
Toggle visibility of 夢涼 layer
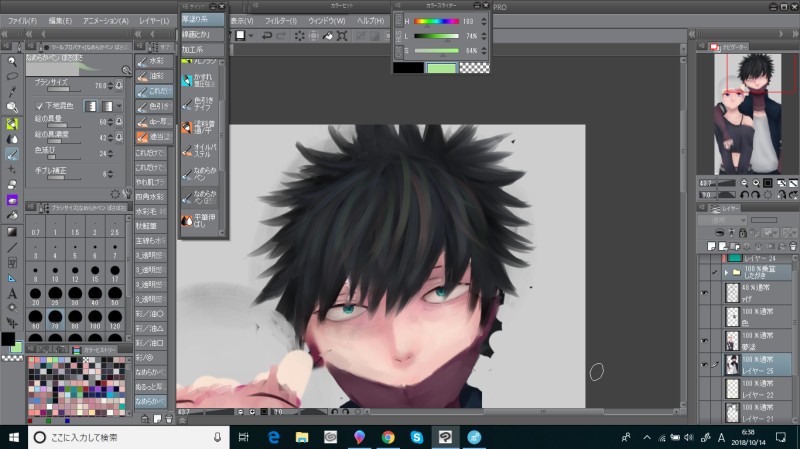point(704,341)
